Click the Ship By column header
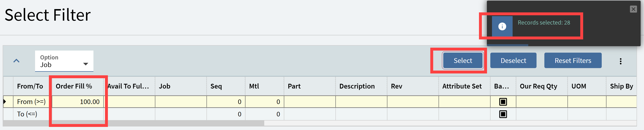 pyautogui.click(x=621, y=86)
